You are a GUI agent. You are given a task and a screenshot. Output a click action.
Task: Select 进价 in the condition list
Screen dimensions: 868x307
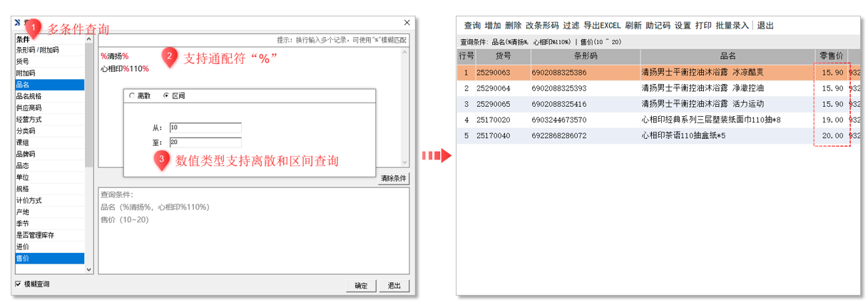click(49, 246)
